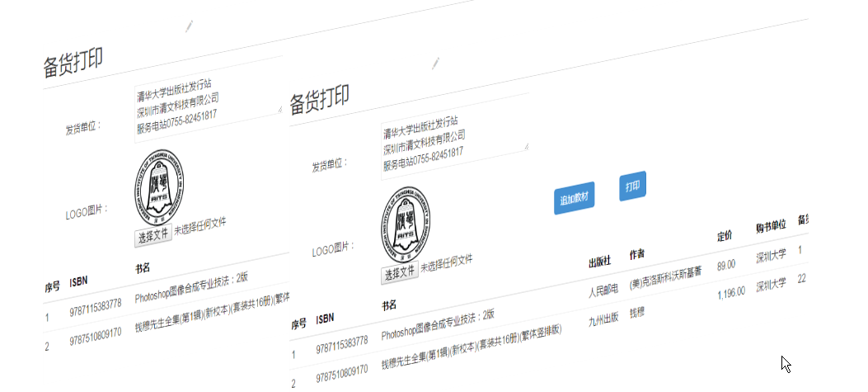Click 选择文件 button in the left panel
868x392 pixels.
(x=152, y=234)
